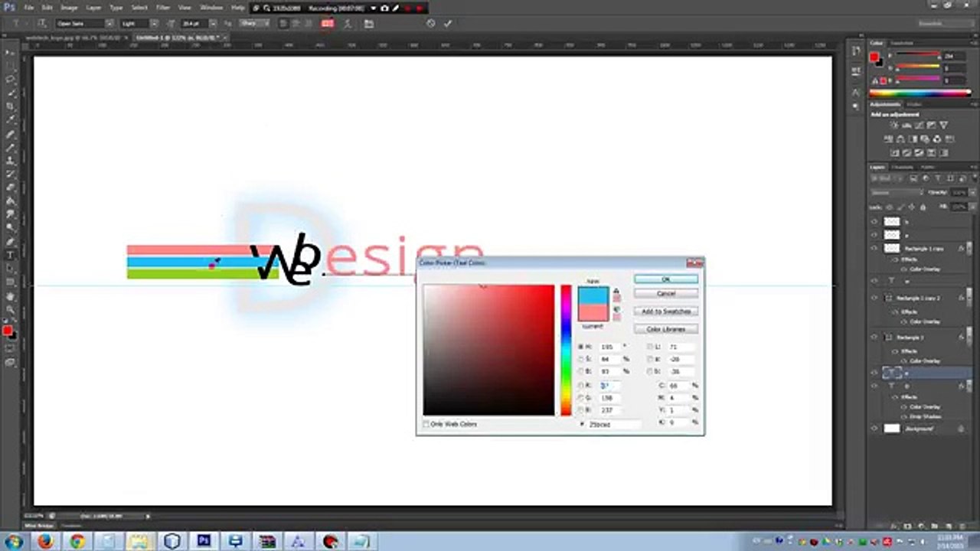The width and height of the screenshot is (980, 551).
Task: Click Cancel in the Color Picker
Action: click(666, 293)
